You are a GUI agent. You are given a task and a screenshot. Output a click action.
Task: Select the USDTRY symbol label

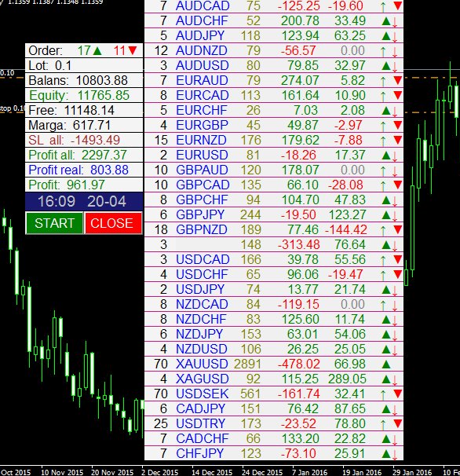[201, 423]
